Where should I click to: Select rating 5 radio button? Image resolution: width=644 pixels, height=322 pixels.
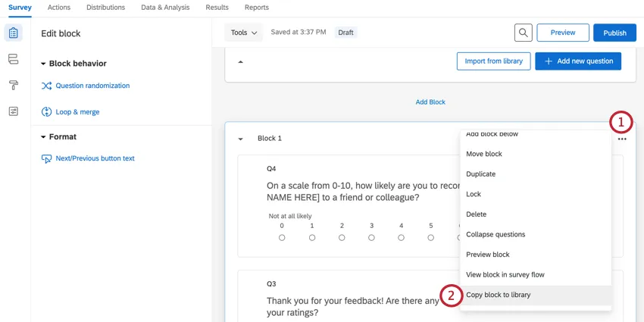click(431, 238)
